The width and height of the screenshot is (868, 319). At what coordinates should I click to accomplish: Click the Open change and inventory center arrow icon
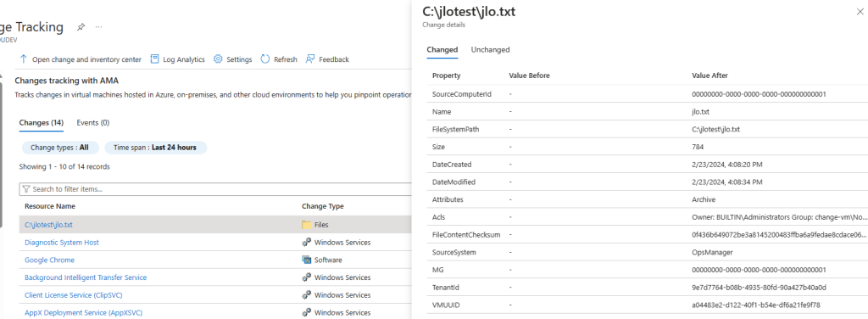click(x=23, y=59)
